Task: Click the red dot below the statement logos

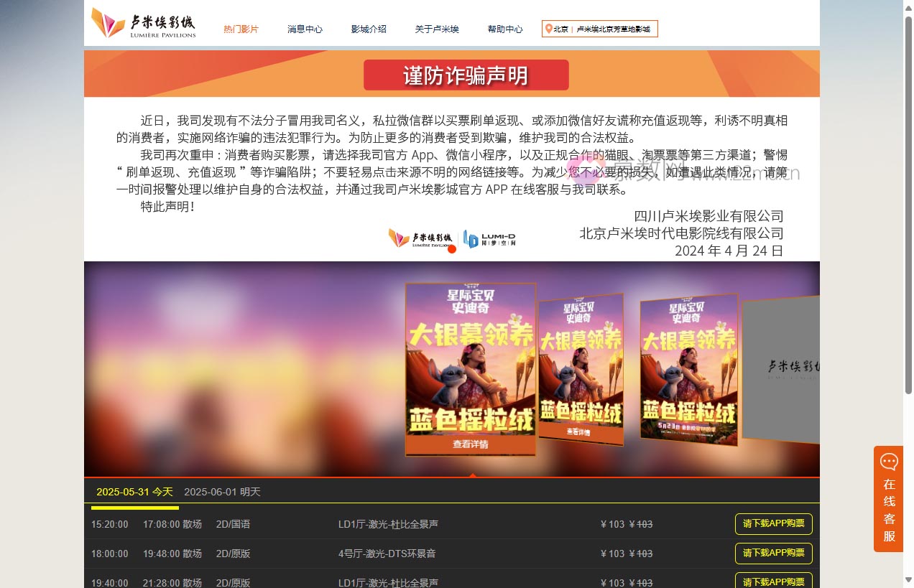Action: 452,249
